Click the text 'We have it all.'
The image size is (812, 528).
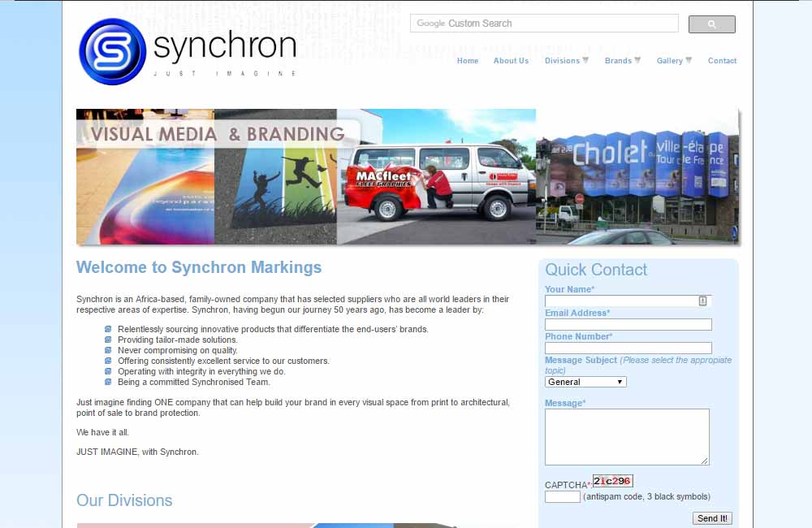point(102,432)
